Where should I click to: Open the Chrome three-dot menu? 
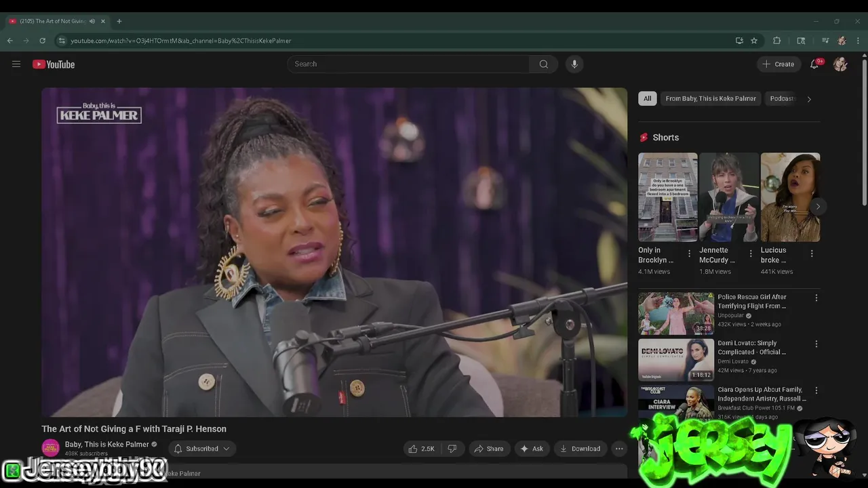(x=859, y=41)
